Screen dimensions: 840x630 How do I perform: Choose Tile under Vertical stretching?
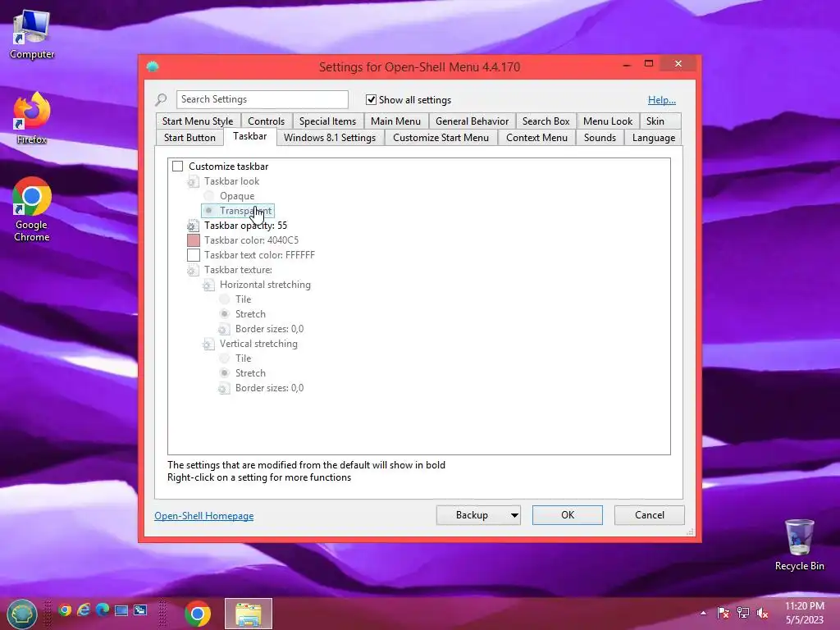pos(225,358)
